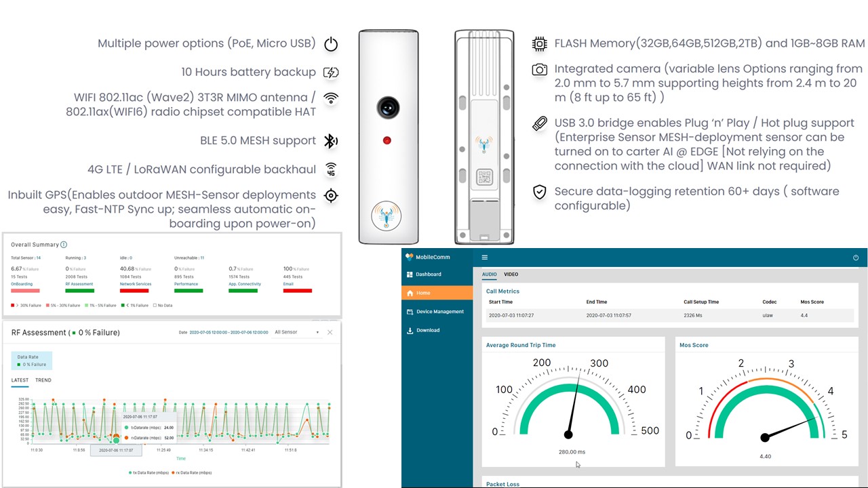The image size is (868, 488).
Task: Open the RF Assessment date range picker
Action: point(229,332)
